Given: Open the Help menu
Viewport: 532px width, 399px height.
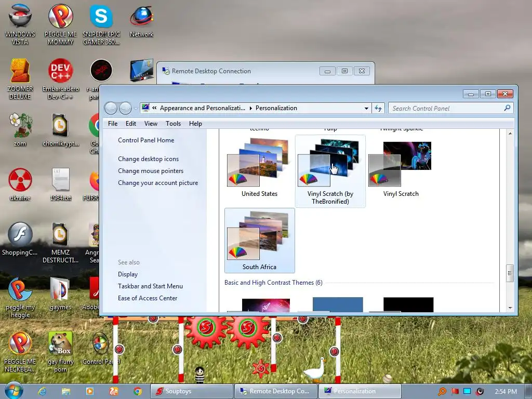Looking at the screenshot, I should coord(195,124).
